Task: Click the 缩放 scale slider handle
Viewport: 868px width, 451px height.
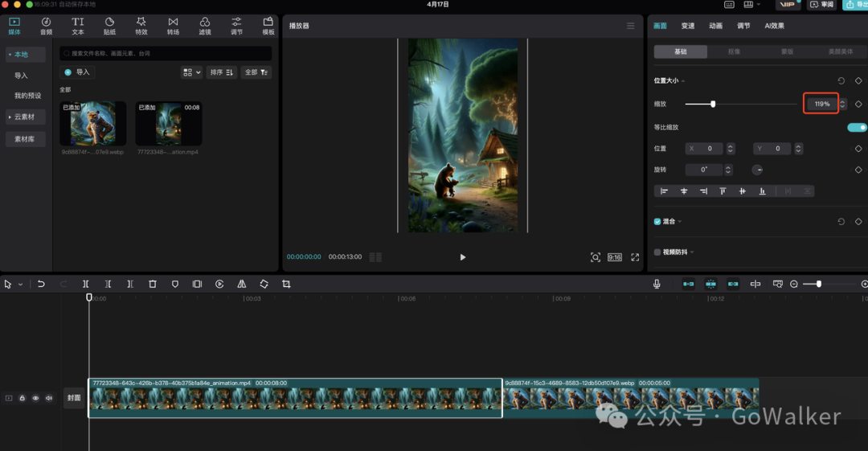Action: pyautogui.click(x=713, y=104)
